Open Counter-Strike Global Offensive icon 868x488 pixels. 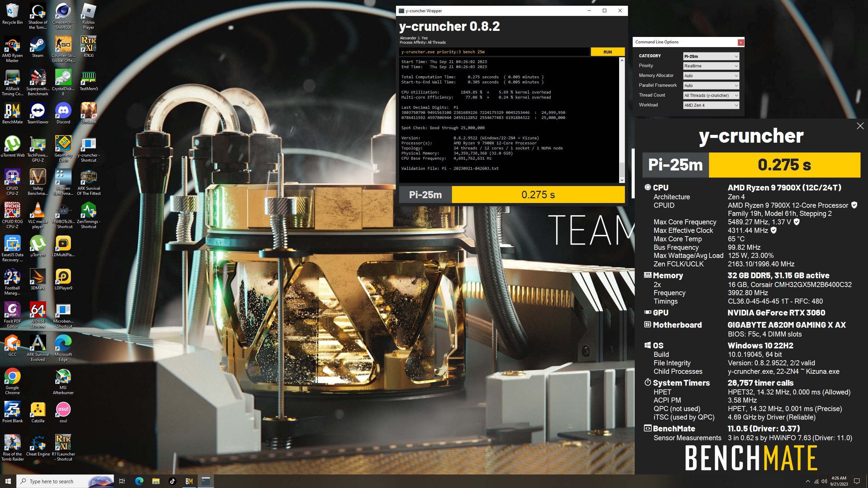point(63,49)
